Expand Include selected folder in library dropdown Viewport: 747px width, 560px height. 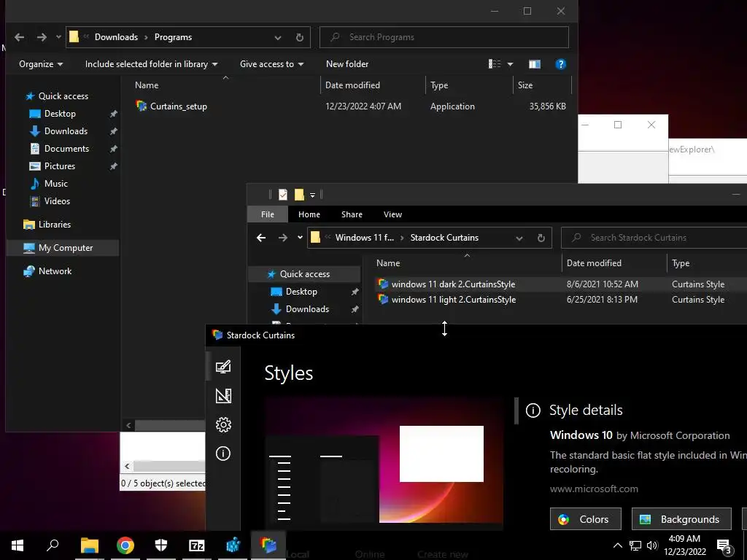pyautogui.click(x=152, y=64)
